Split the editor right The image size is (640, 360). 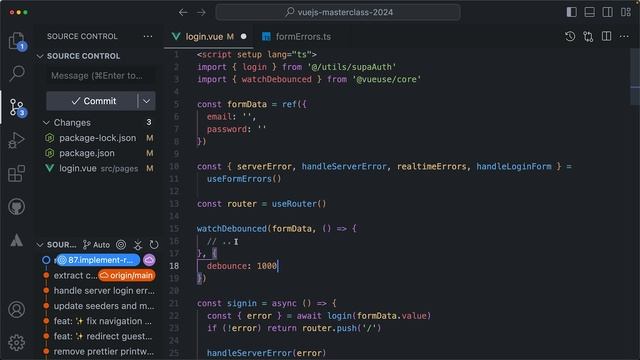pos(607,36)
